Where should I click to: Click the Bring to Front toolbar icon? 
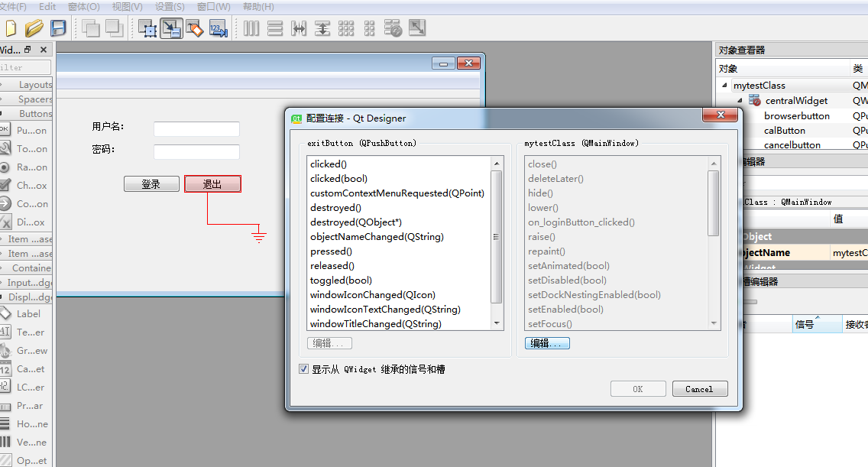(114, 28)
